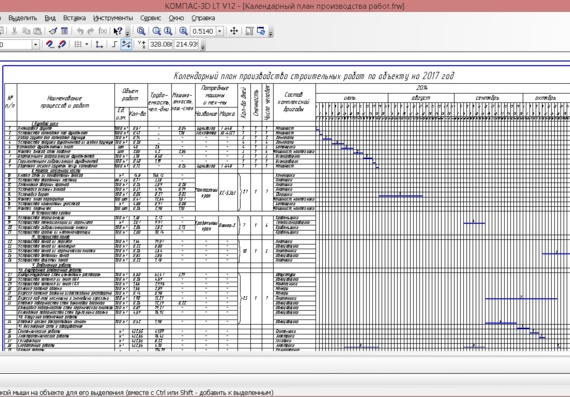Click the pan view four-arrow icon

234,31
